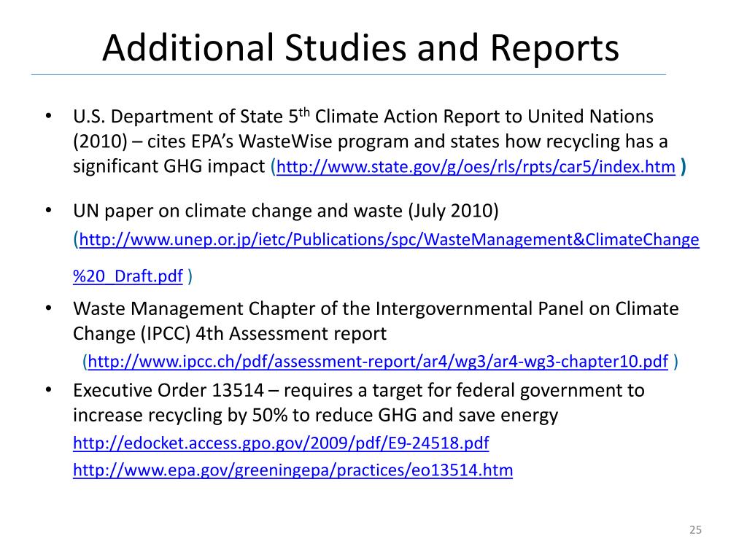Click text 'significant GHG impact'
The height and width of the screenshot is (560, 747).
point(169,166)
